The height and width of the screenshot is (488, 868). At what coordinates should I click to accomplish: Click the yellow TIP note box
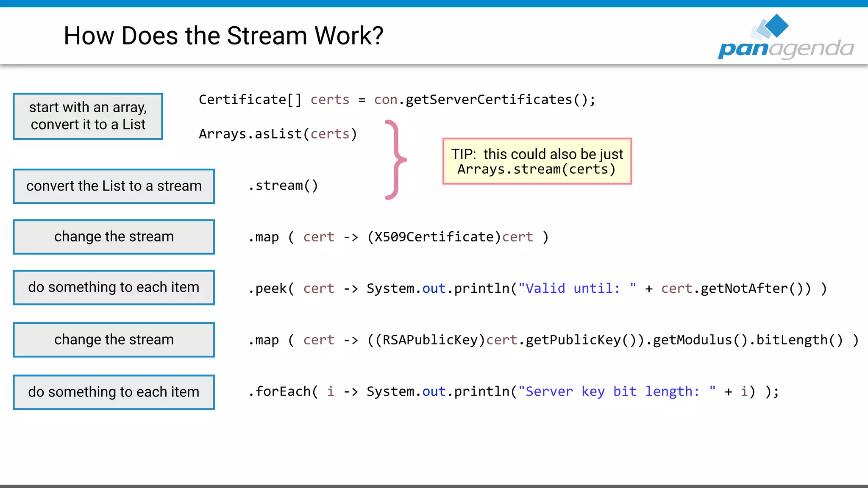click(x=537, y=161)
